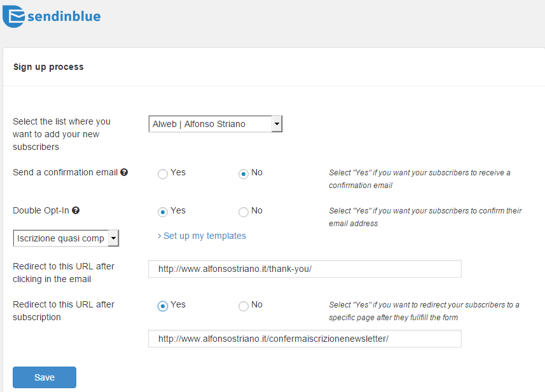Click the Sign up process heading
This screenshot has height=392, width=545.
(49, 67)
